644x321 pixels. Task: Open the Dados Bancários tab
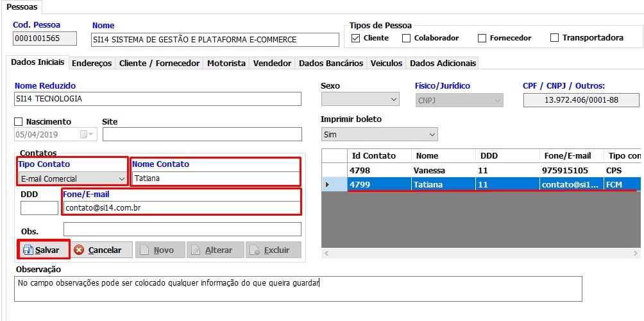(x=331, y=64)
